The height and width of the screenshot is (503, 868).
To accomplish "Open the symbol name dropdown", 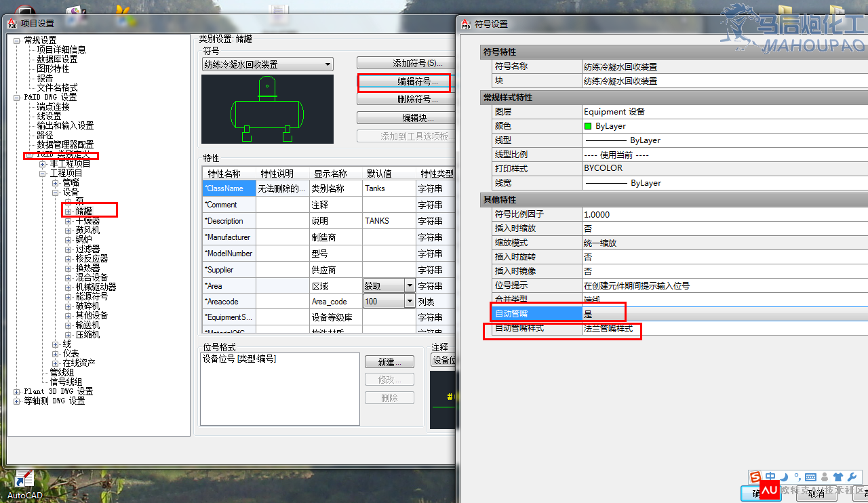I will pos(328,64).
